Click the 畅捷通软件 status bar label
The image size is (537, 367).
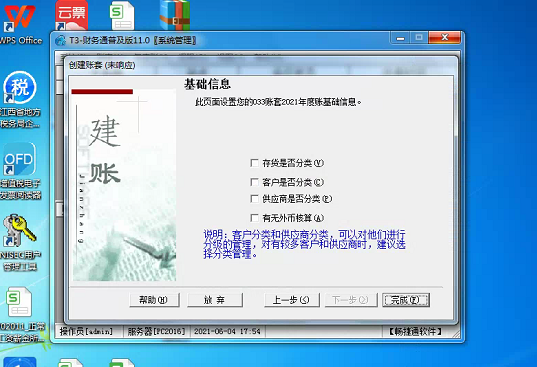click(415, 331)
